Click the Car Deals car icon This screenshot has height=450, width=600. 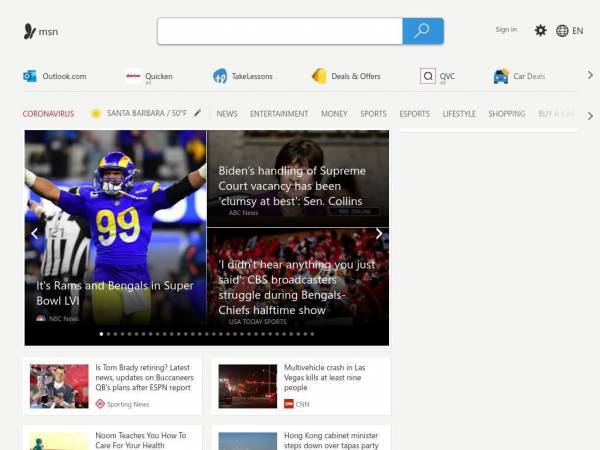pos(501,76)
